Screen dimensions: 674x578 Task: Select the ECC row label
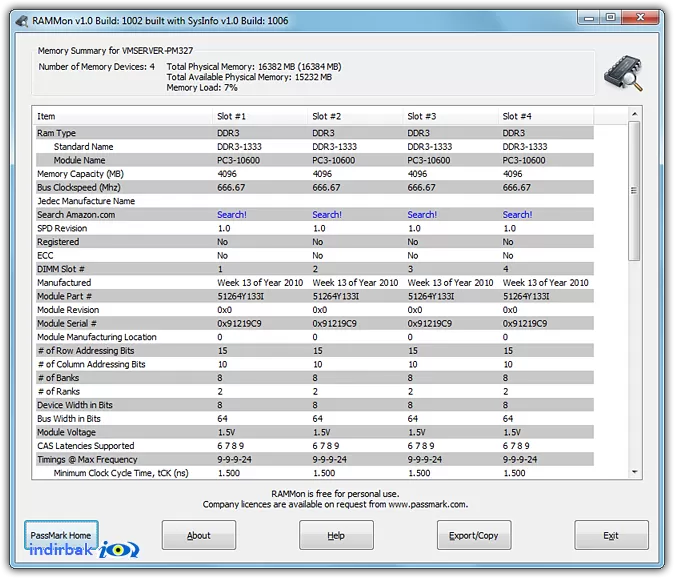click(45, 255)
